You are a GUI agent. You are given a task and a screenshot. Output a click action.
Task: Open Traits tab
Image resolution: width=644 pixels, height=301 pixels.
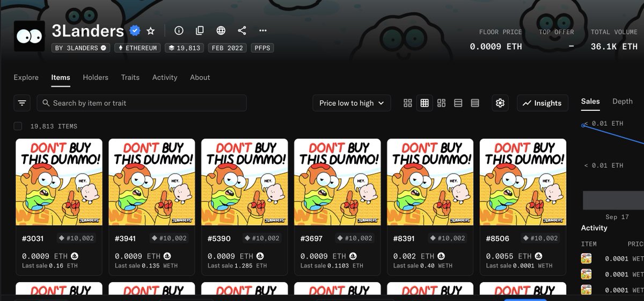[x=130, y=77]
